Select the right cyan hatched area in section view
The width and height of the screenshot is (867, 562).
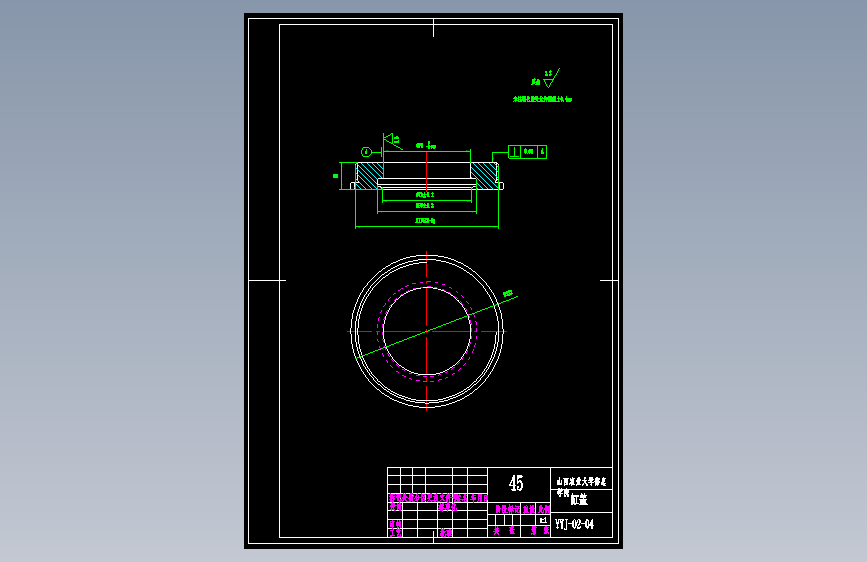[x=484, y=175]
